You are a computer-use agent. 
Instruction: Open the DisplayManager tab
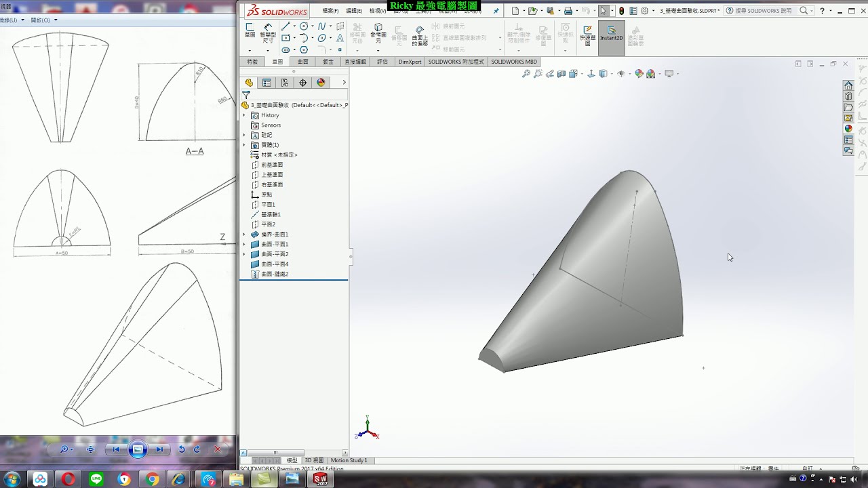[x=321, y=83]
